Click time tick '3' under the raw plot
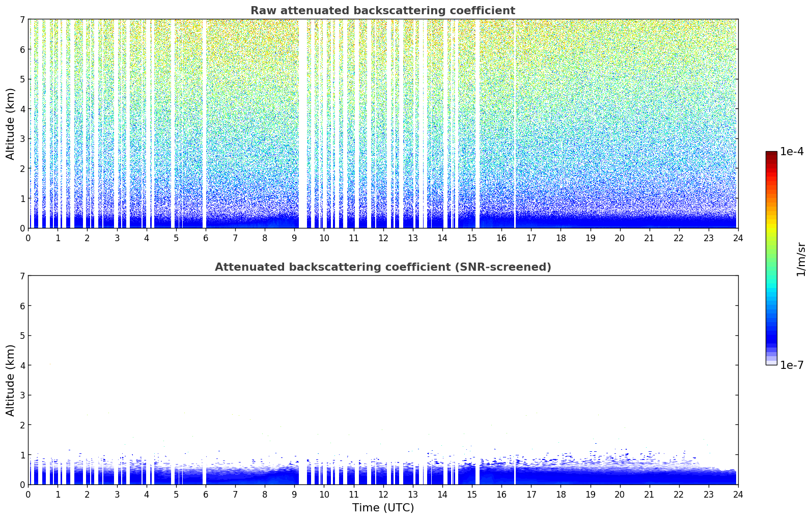The height and width of the screenshot is (519, 812). click(117, 238)
